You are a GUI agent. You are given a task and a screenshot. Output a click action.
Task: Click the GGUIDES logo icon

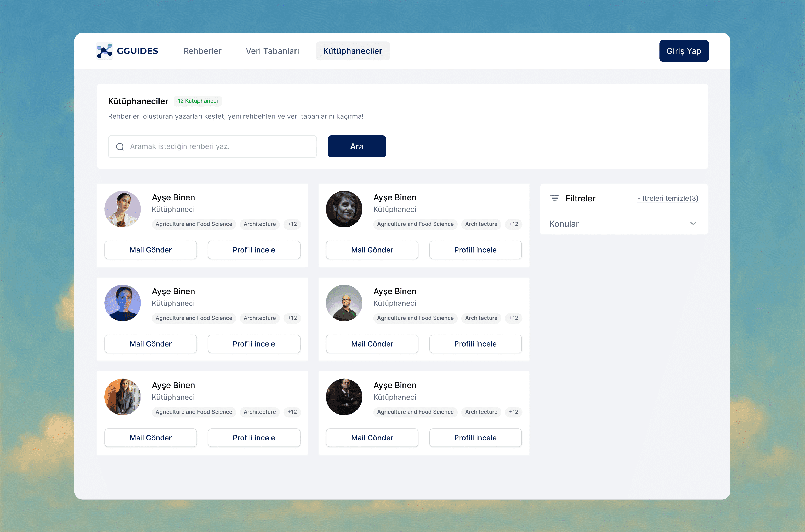(x=105, y=51)
